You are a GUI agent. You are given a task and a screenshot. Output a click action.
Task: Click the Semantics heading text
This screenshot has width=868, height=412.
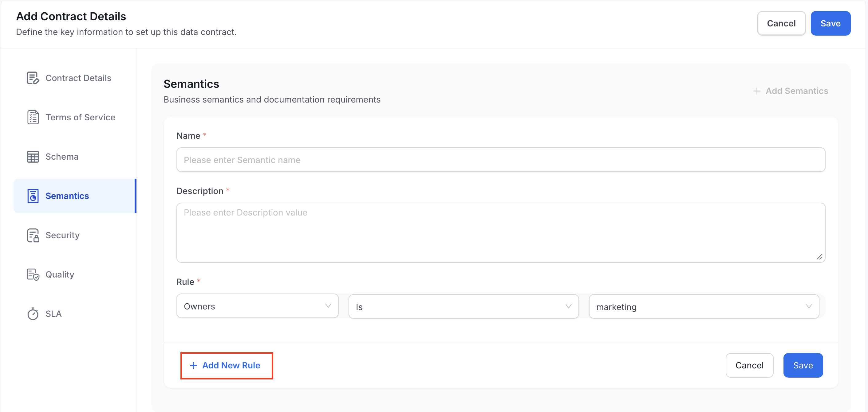pos(191,84)
